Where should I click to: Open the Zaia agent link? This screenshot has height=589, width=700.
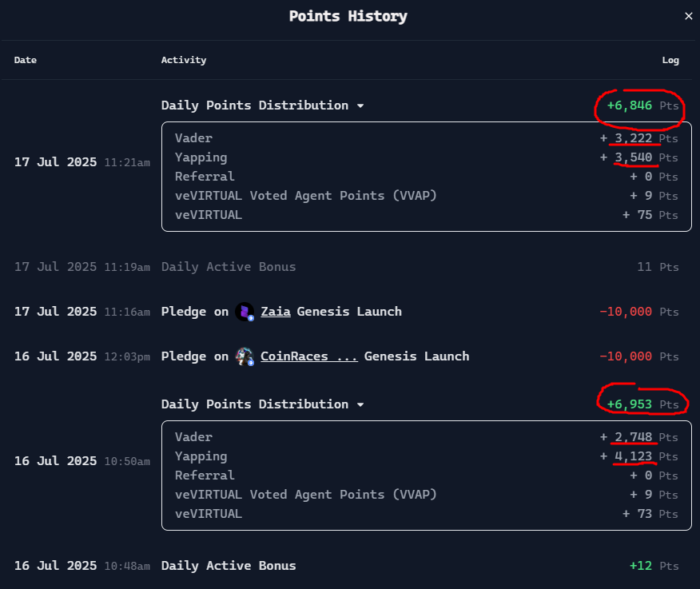tap(276, 311)
